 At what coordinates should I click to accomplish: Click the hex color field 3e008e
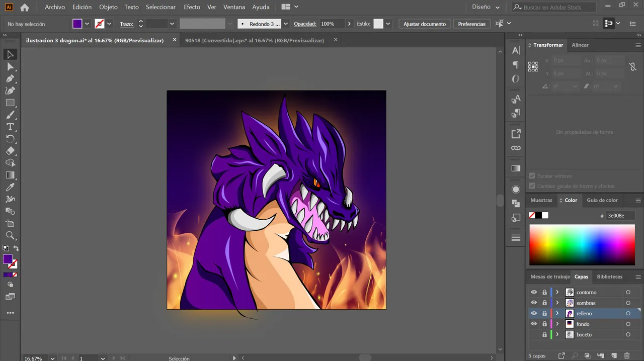619,215
